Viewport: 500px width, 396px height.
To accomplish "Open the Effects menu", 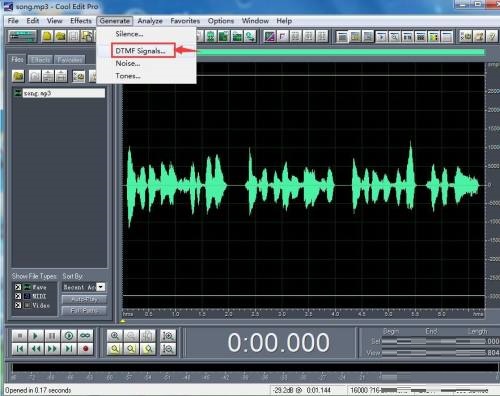I will click(81, 21).
